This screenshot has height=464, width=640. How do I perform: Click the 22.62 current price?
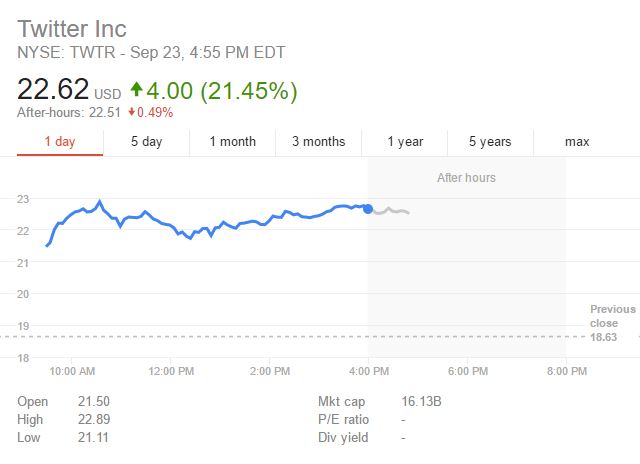click(52, 92)
